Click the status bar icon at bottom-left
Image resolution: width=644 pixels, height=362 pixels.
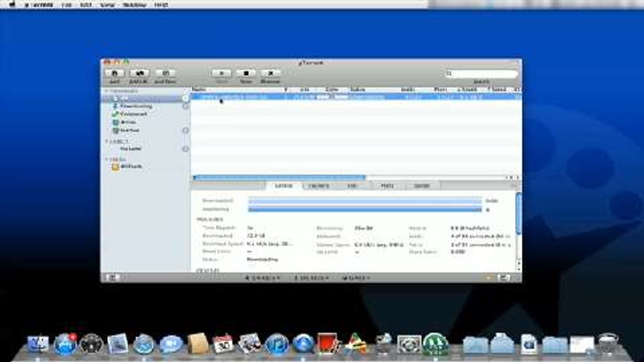[x=112, y=277]
